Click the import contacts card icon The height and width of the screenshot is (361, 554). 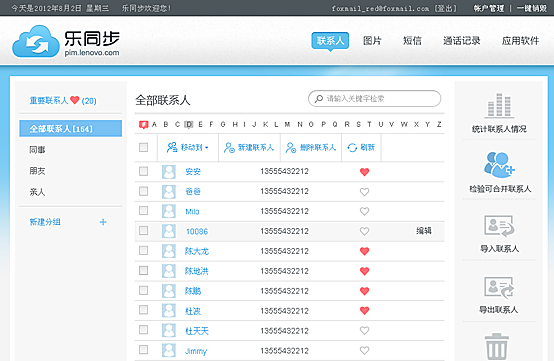point(499,226)
